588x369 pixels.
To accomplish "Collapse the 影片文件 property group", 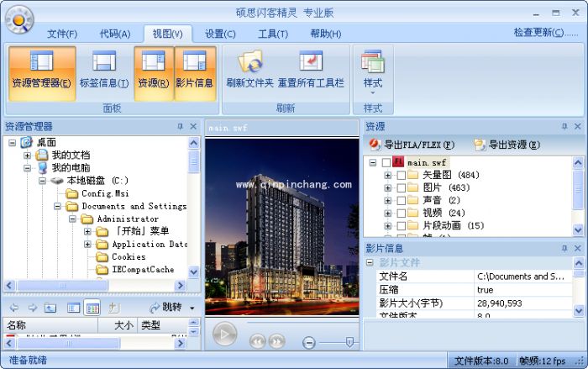I will [x=370, y=262].
